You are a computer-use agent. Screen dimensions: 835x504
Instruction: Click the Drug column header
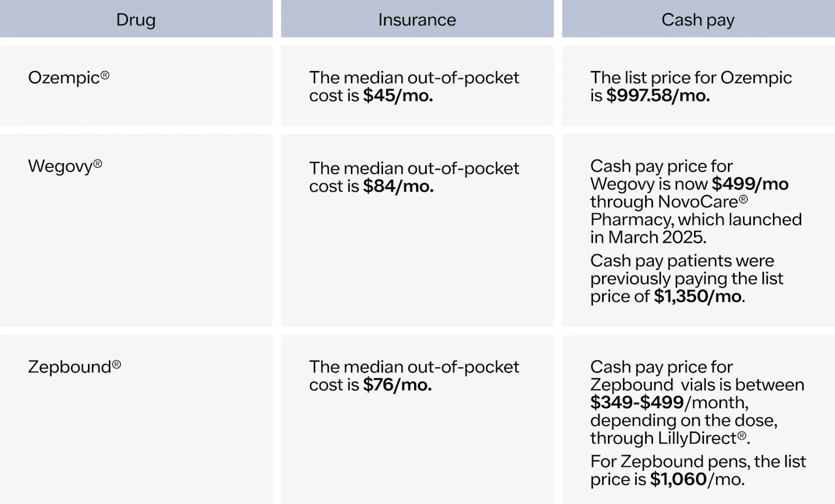(x=136, y=20)
